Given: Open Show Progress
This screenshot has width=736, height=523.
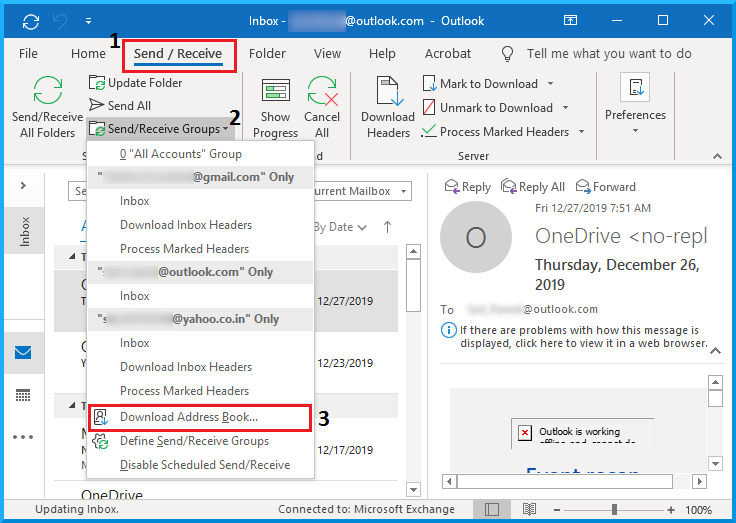Looking at the screenshot, I should [276, 108].
